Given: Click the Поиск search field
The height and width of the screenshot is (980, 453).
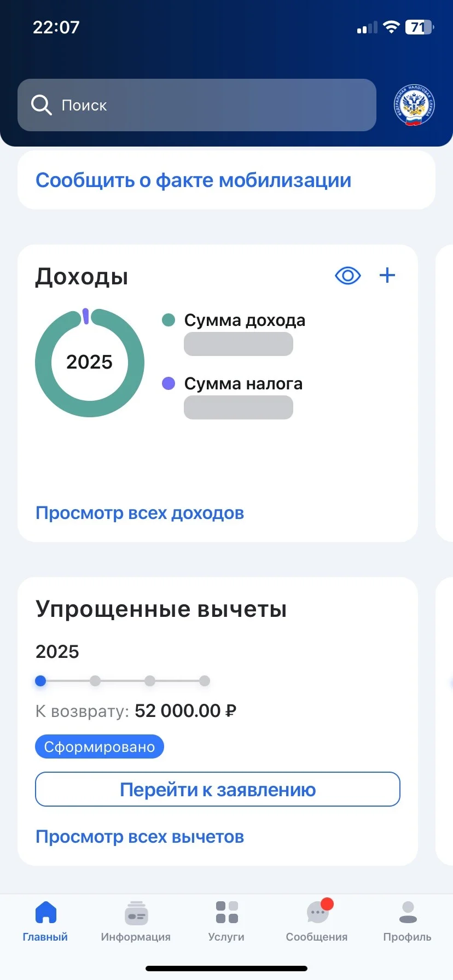Looking at the screenshot, I should point(197,105).
